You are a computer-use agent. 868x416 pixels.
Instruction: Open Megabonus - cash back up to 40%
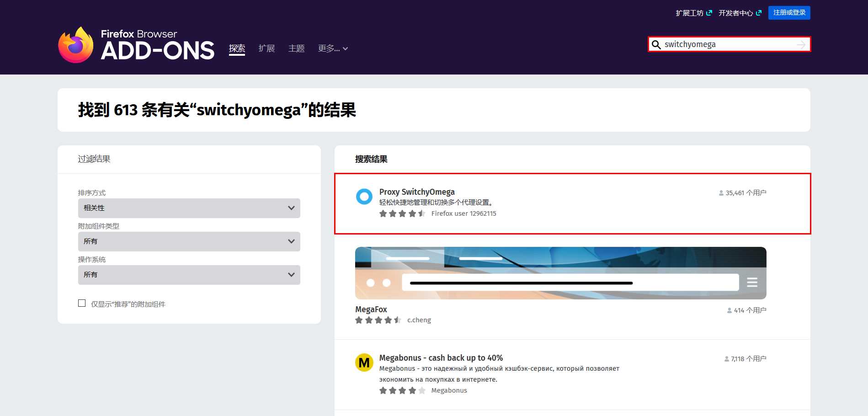(x=441, y=358)
